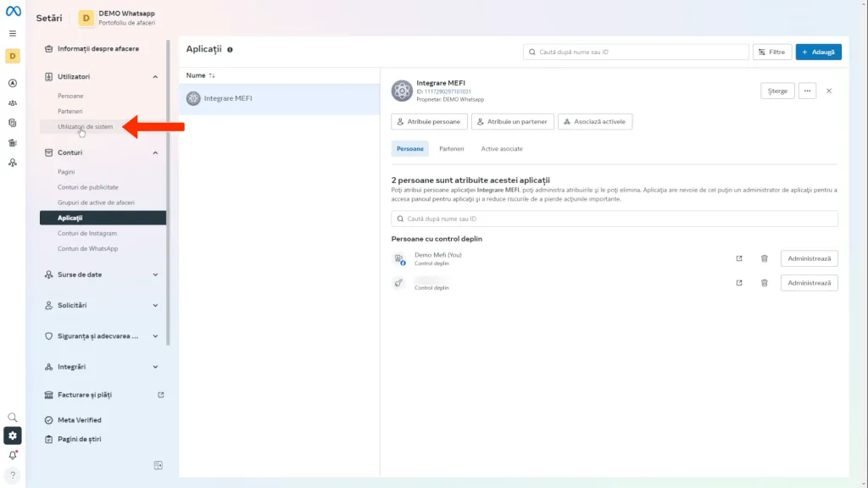Expand the Siguranța și adecvarea section

(156, 335)
